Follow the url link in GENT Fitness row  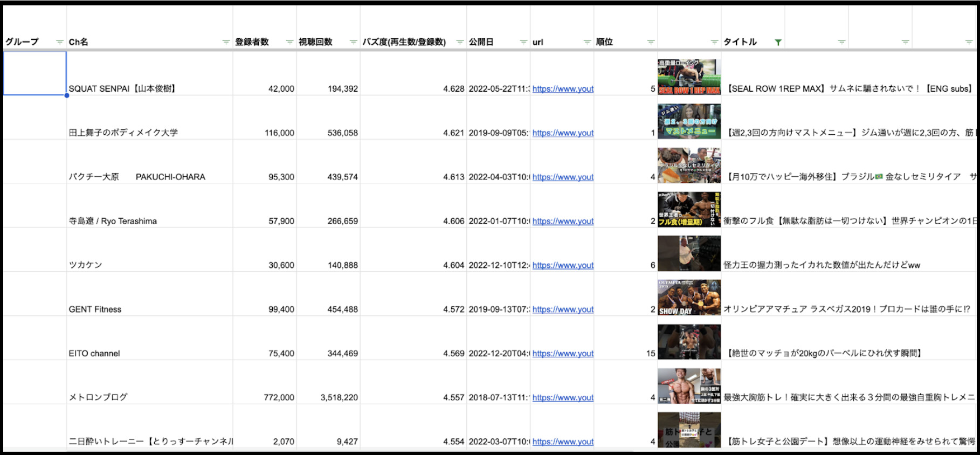(x=563, y=309)
